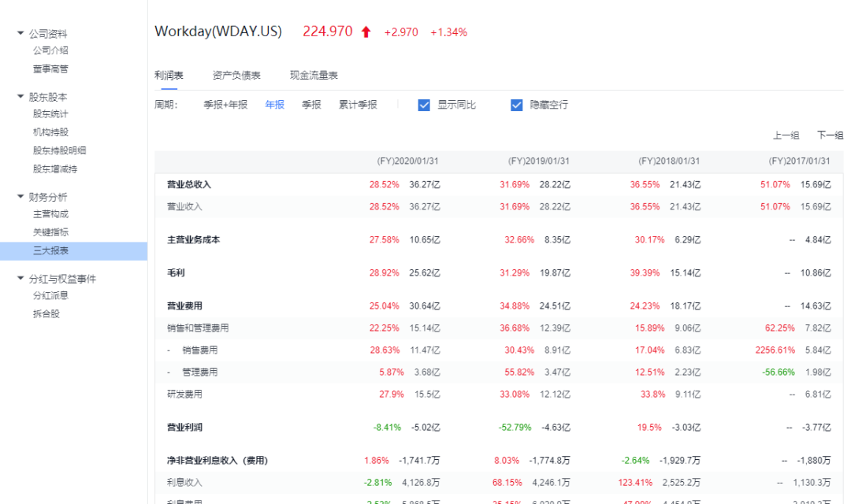This screenshot has height=504, width=851.
Task: Click the 营业总收入 row label
Action: pos(189,184)
